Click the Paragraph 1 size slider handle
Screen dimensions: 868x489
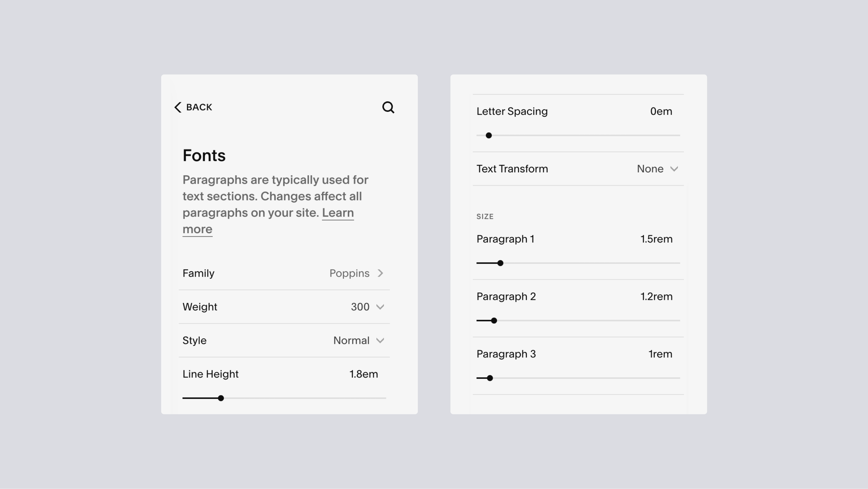500,263
